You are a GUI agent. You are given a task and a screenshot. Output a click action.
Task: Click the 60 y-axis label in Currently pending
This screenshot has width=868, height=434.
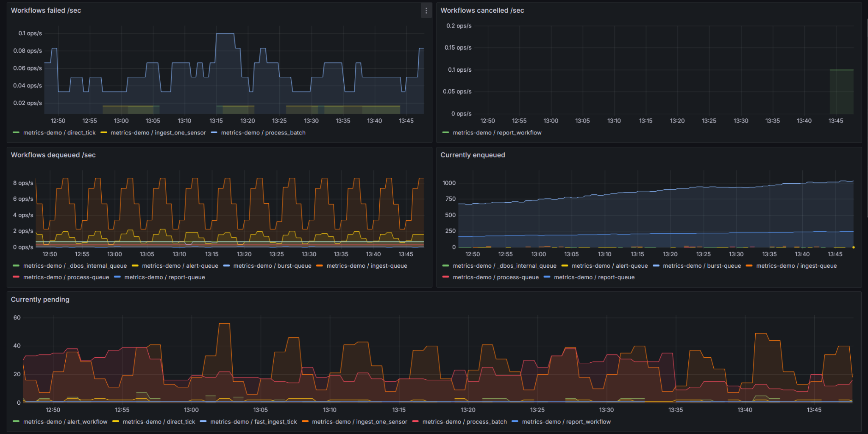[x=17, y=318]
